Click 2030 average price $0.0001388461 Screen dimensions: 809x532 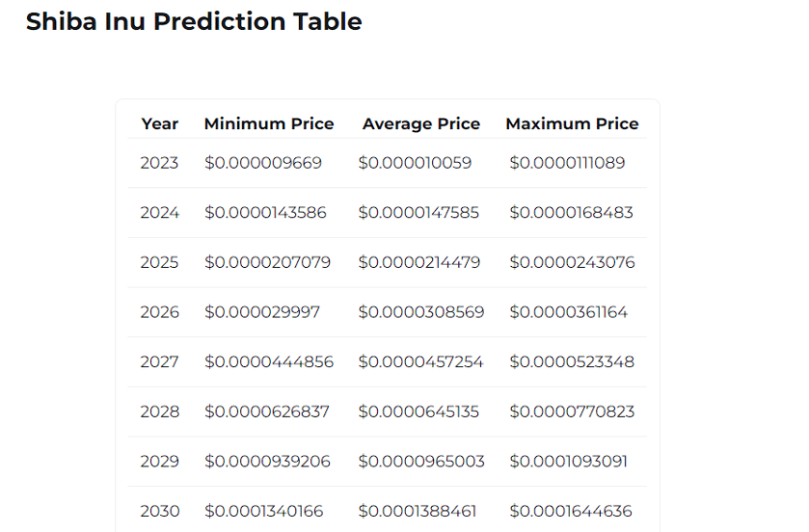coord(418,511)
